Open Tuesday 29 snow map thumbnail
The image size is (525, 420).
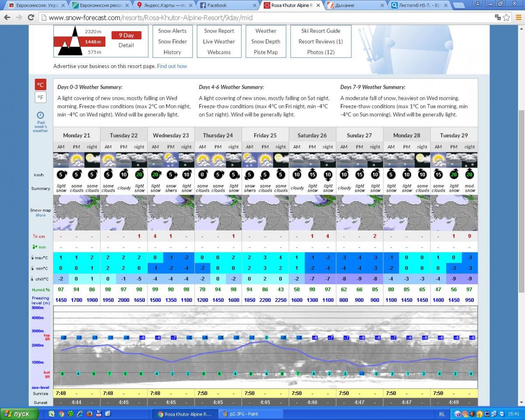454,213
